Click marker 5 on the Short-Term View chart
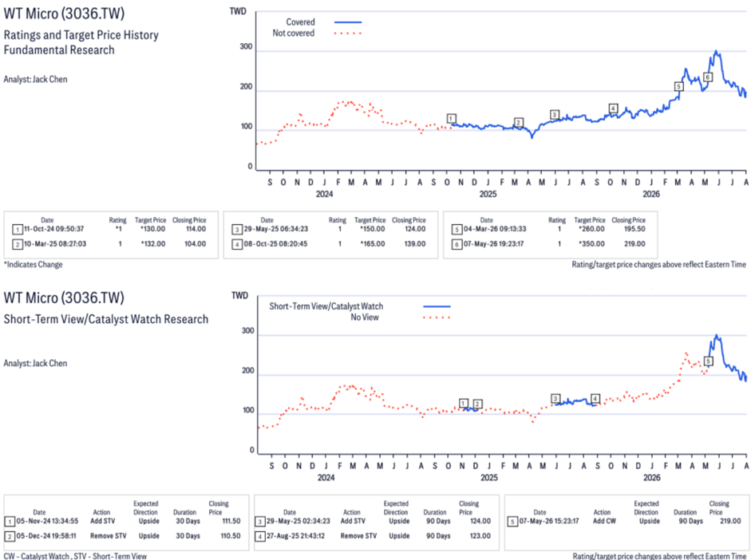The width and height of the screenshot is (751, 560). pyautogui.click(x=709, y=361)
